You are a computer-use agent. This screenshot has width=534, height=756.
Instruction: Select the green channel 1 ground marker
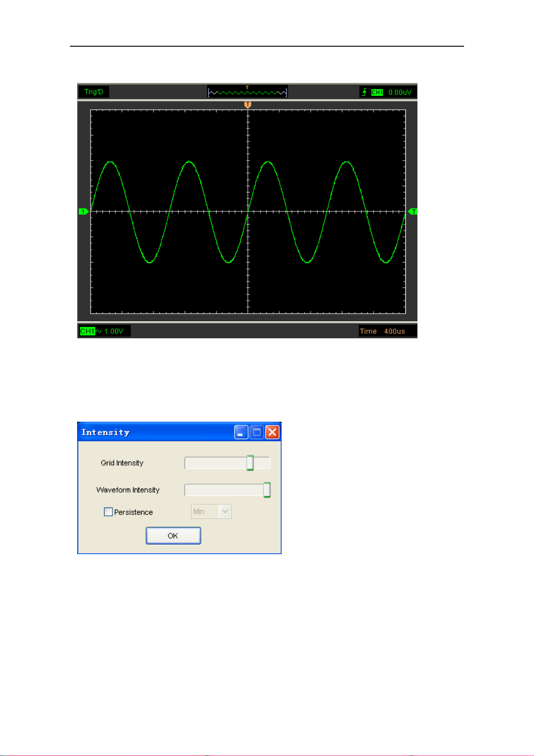coord(83,211)
